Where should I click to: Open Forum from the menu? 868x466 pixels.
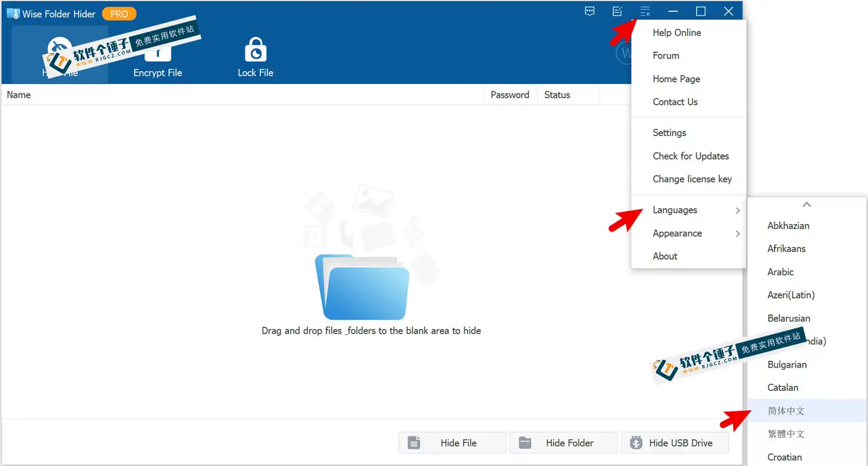click(x=689, y=56)
